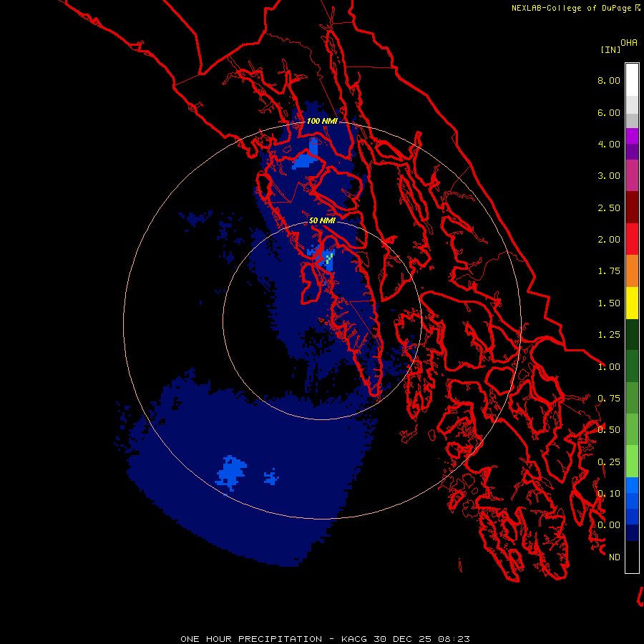Click the ONE HOUR PRECIPITATION caption
Screen dimensions: 644x644
coord(326,639)
